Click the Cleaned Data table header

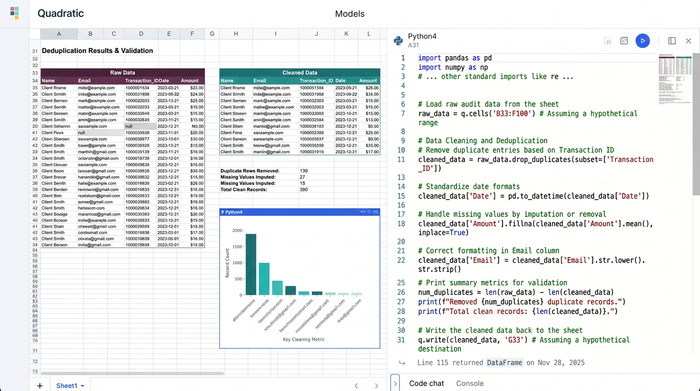(300, 72)
